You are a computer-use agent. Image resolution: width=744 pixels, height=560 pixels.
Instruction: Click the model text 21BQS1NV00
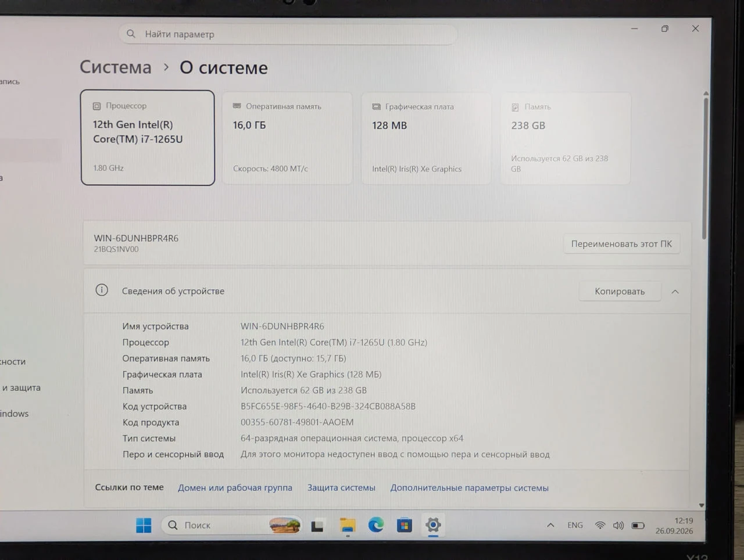coord(116,249)
